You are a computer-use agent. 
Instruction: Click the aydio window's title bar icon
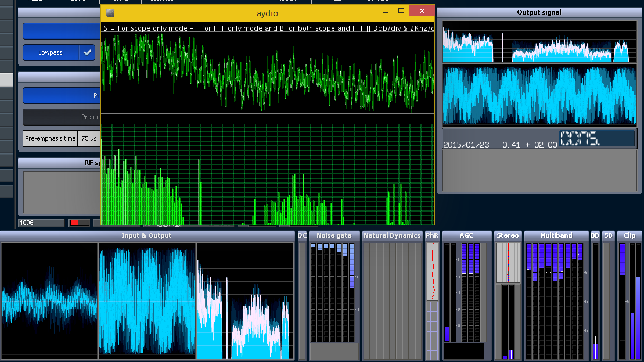click(x=110, y=13)
